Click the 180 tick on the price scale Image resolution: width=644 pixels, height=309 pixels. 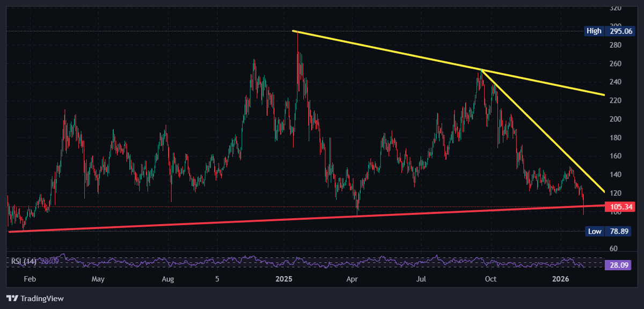click(x=616, y=138)
